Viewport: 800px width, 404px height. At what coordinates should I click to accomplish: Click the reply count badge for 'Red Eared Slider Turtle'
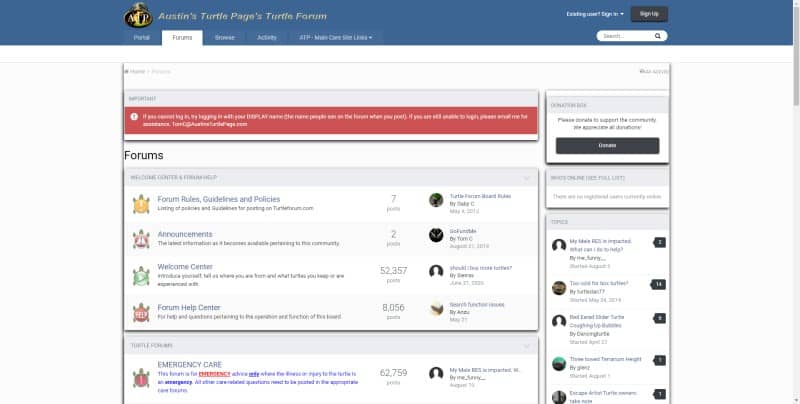[x=659, y=318]
